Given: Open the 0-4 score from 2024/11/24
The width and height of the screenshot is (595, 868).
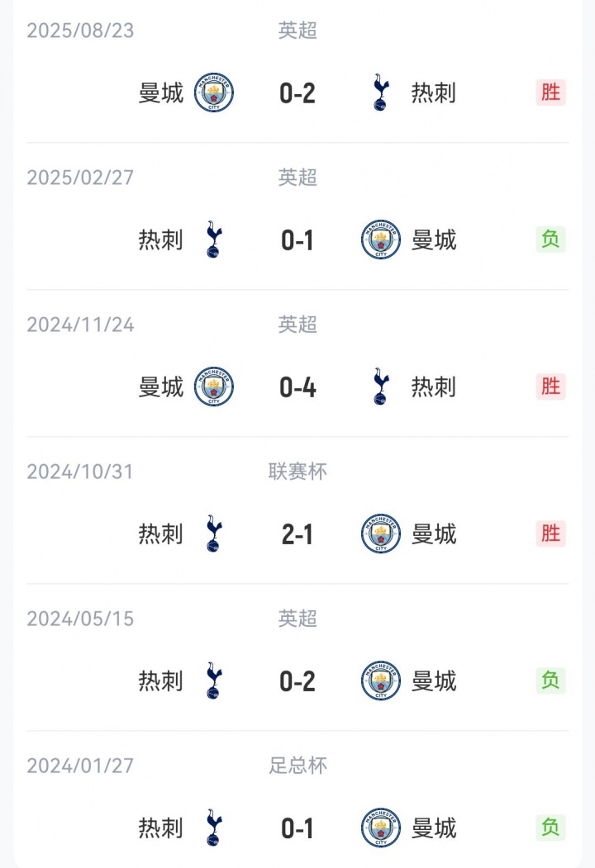Looking at the screenshot, I should coord(297,387).
